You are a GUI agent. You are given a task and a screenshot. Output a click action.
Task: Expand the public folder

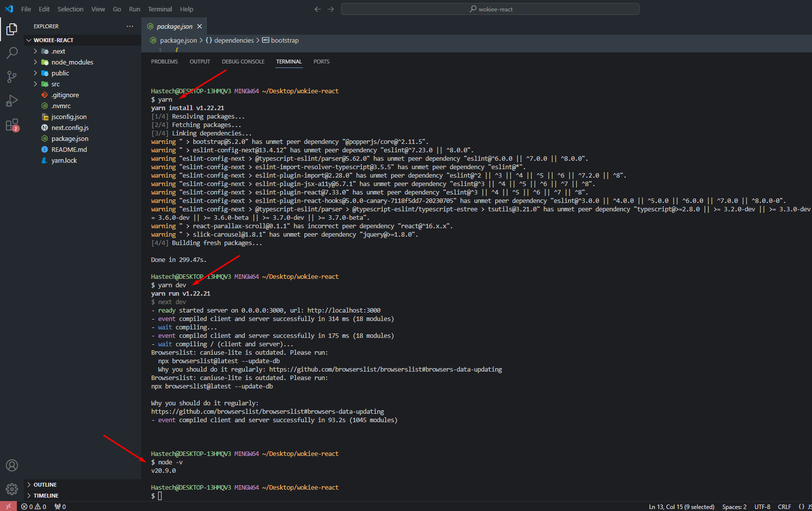82,73
